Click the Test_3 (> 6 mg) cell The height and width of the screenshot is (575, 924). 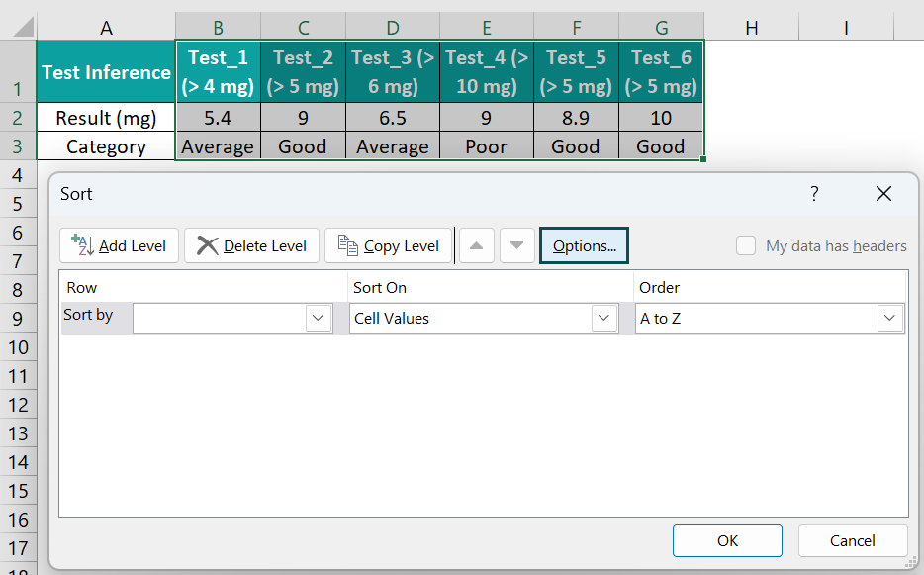pos(393,72)
